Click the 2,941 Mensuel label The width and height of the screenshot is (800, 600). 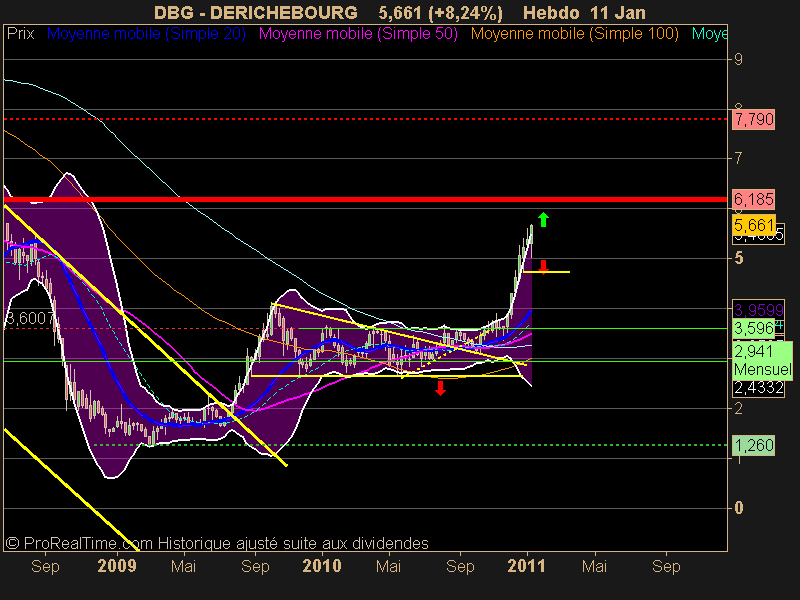click(762, 360)
